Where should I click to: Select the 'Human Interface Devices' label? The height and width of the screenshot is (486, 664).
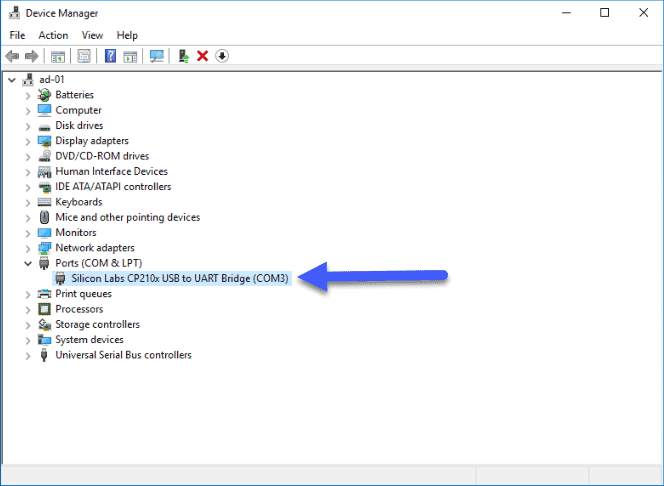click(x=111, y=171)
